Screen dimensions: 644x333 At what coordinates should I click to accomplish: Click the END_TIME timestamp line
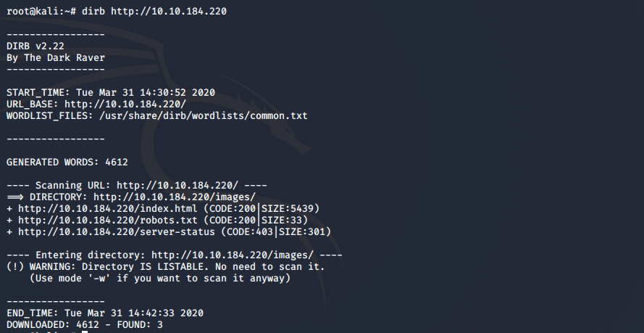(104, 313)
